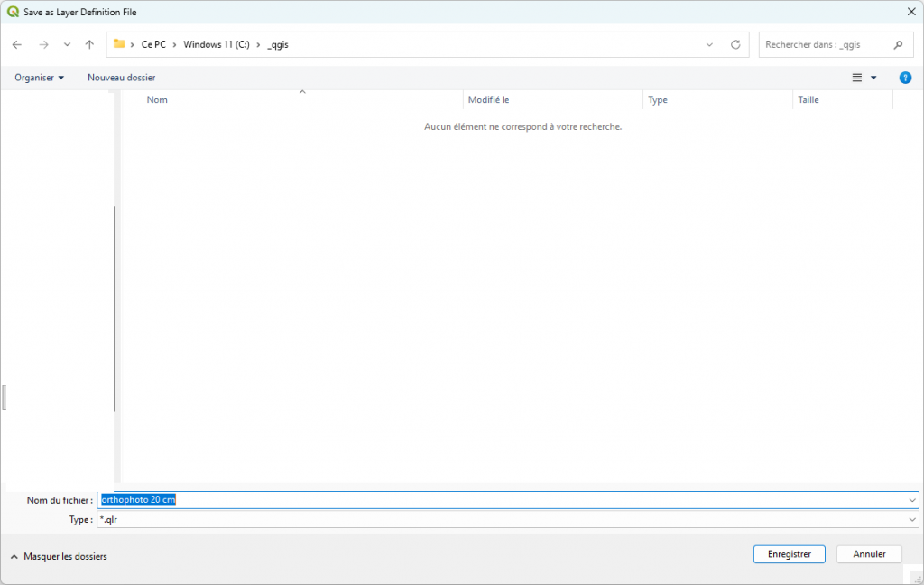Expand the file name suggestions dropdown
Screen dimensions: 924x585
pos(912,500)
